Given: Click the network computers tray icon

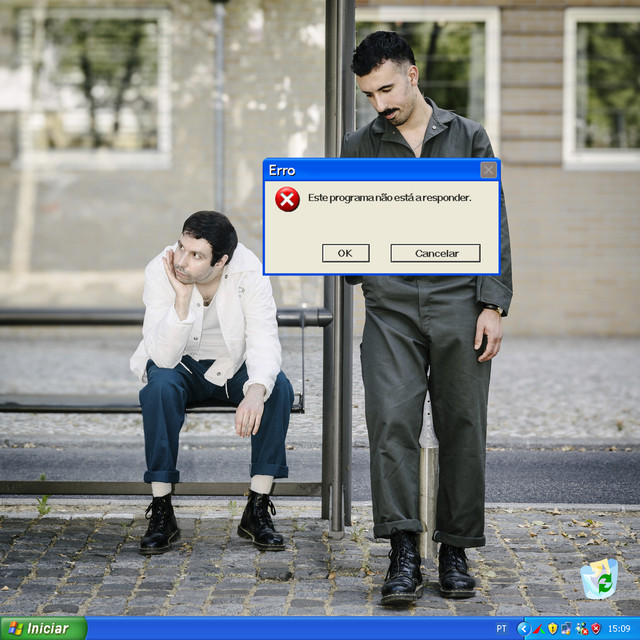Looking at the screenshot, I should (x=566, y=629).
